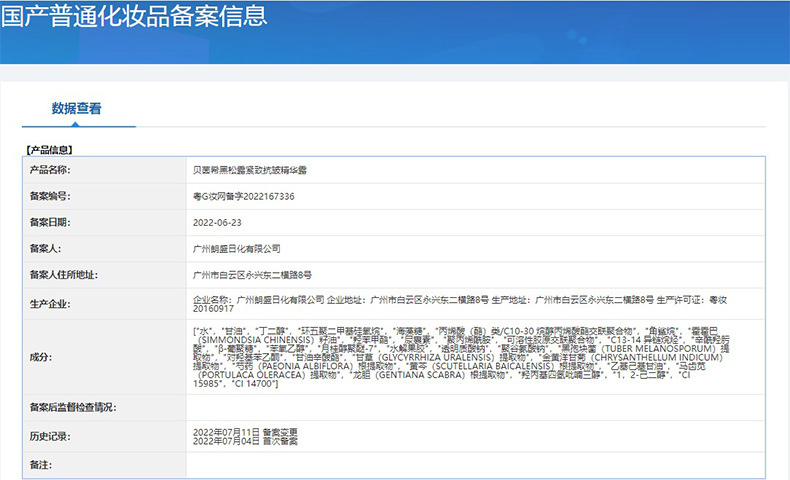
Task: Click the 生产企业 row label
Action: (50, 304)
